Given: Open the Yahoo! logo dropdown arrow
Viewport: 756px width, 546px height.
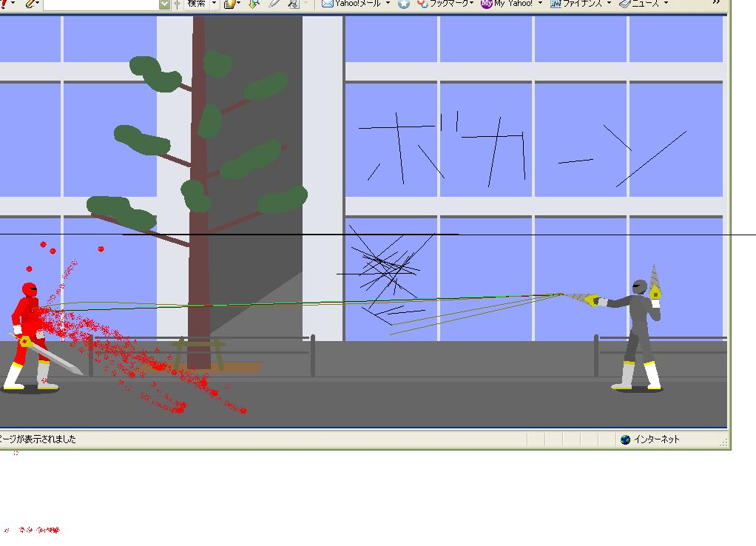Looking at the screenshot, I should (x=13, y=3).
